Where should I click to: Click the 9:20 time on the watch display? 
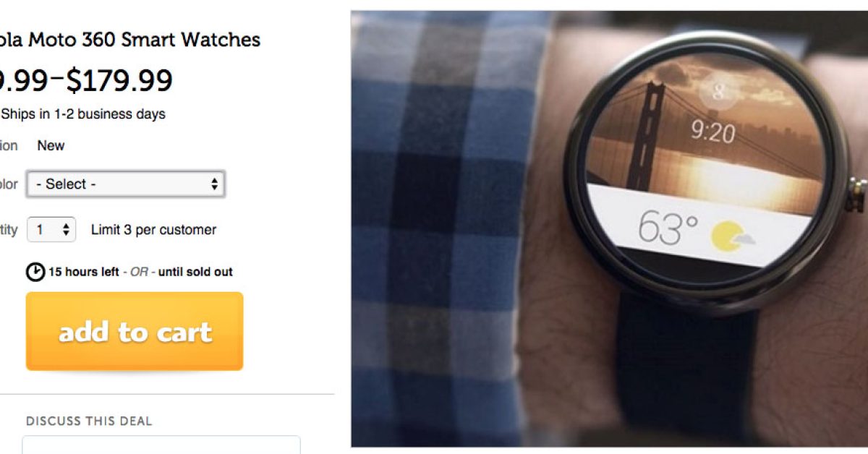click(712, 133)
